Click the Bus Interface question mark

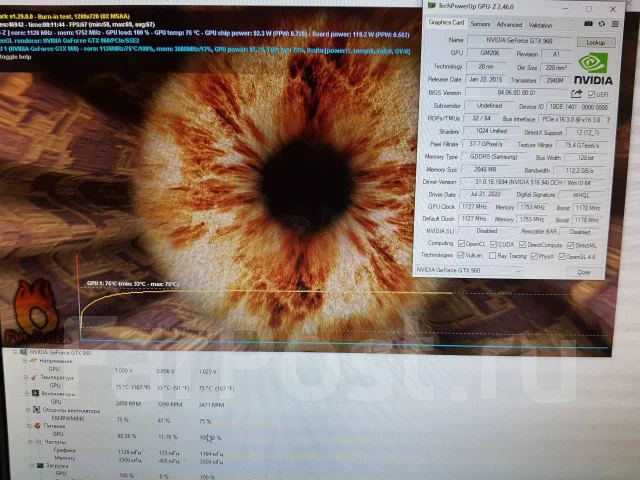point(608,120)
